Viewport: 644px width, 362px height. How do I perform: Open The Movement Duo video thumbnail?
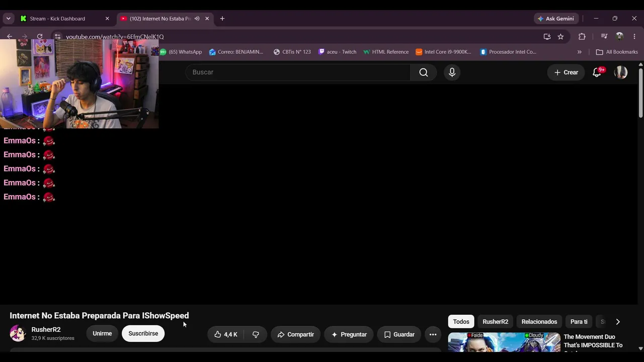tap(504, 342)
